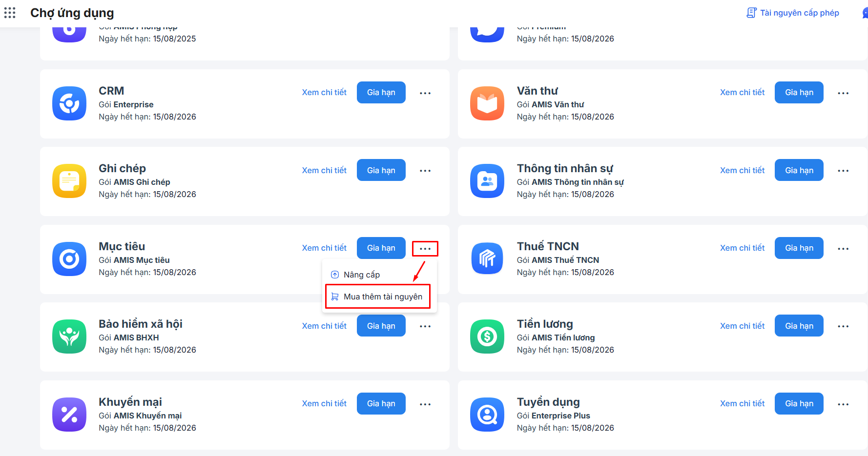
Task: Open Xem chi tiết for Bảo hiểm xã hội
Action: click(324, 326)
